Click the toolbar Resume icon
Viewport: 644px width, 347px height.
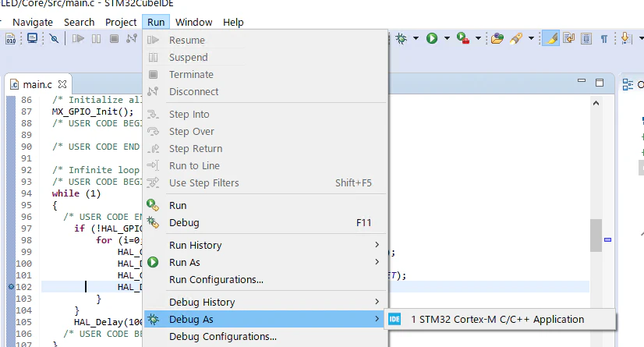[x=78, y=39]
